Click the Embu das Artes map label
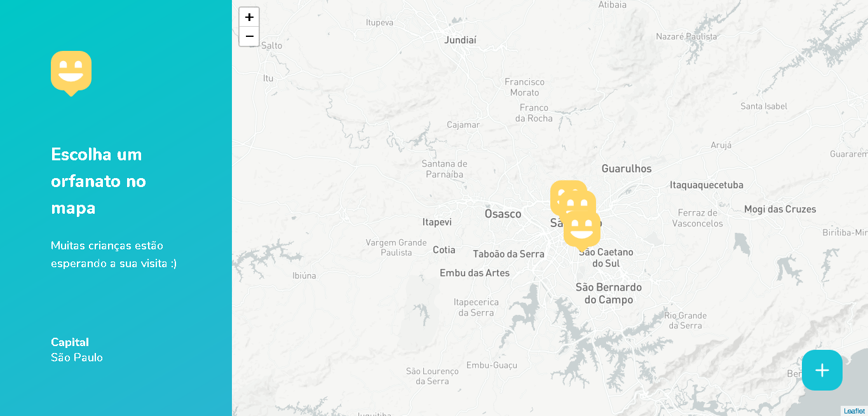 pos(475,273)
